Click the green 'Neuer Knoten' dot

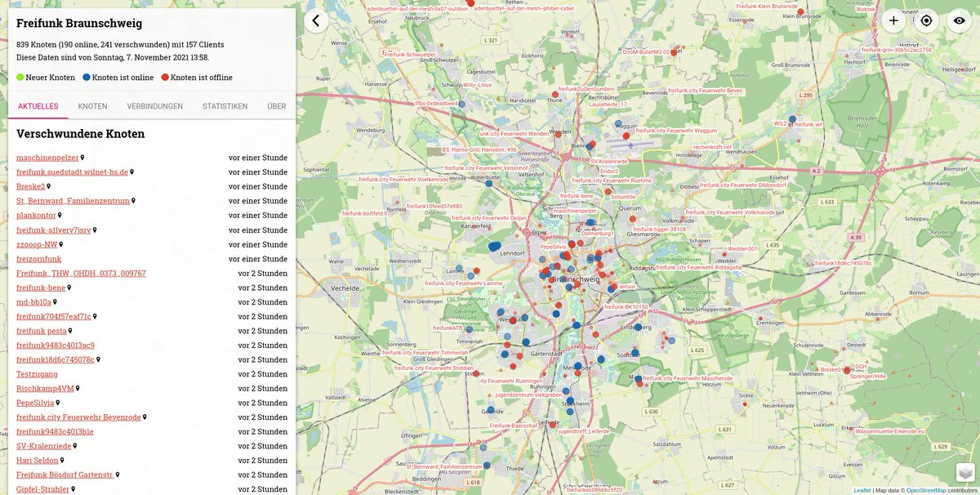pos(20,77)
